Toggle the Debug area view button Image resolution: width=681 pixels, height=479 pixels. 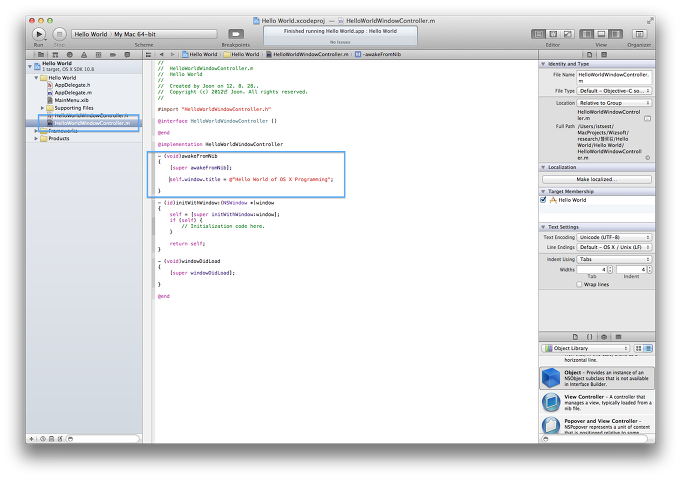(x=601, y=34)
